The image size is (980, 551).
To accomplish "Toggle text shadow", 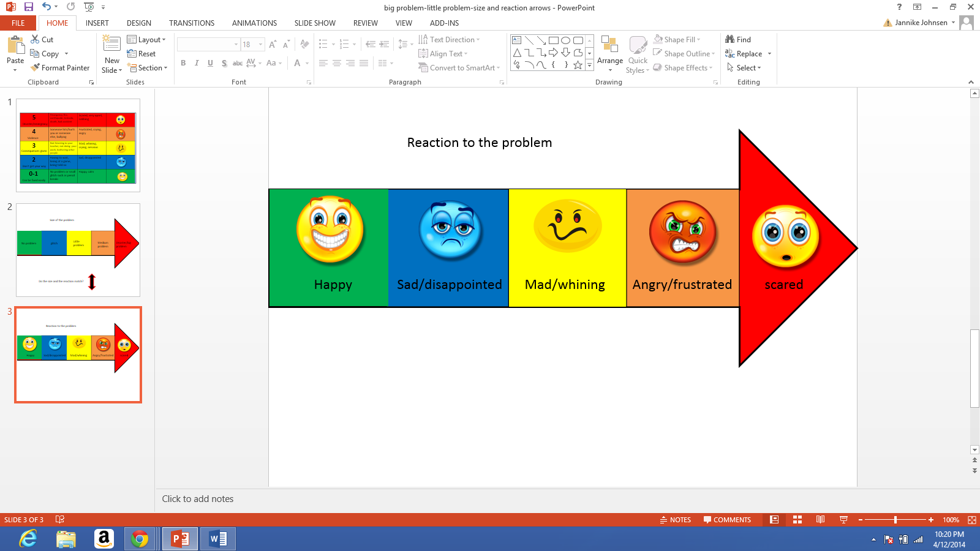I will (224, 63).
